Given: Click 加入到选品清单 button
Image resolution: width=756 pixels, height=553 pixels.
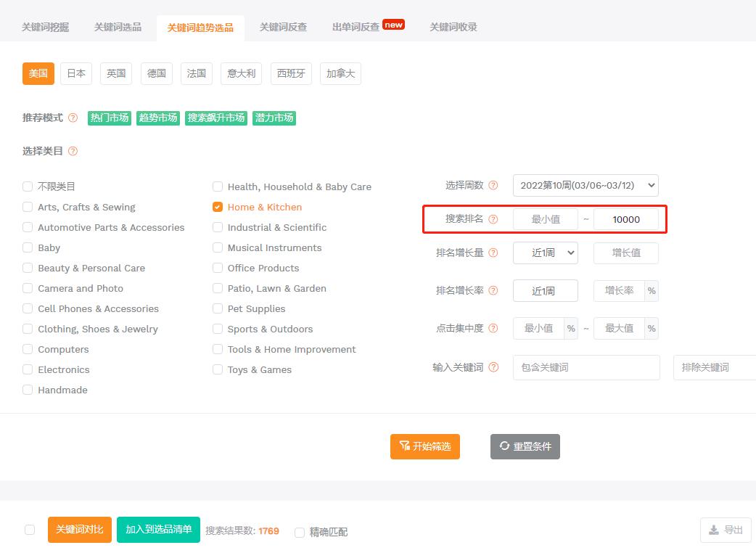Looking at the screenshot, I should 158,530.
